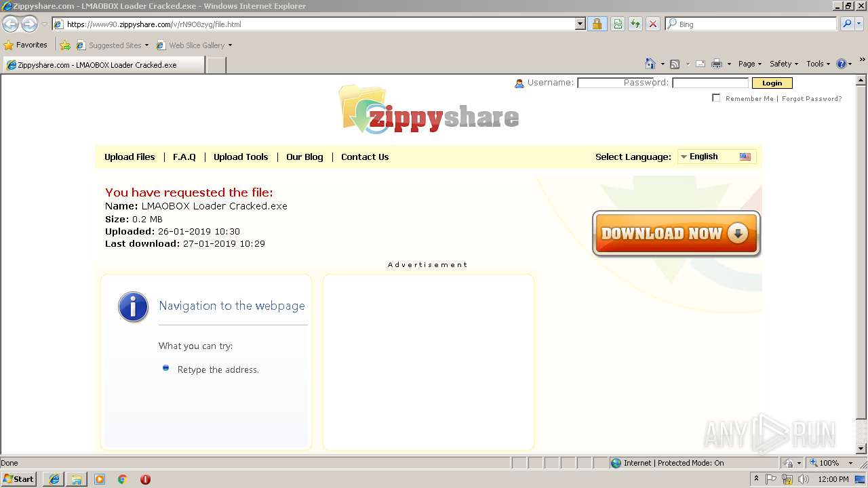Open search provider dropdown arrow

click(860, 24)
